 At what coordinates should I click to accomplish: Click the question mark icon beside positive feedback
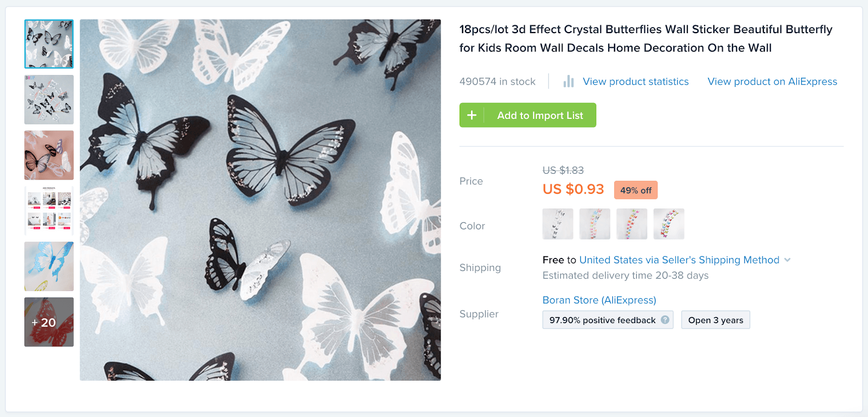coord(665,320)
